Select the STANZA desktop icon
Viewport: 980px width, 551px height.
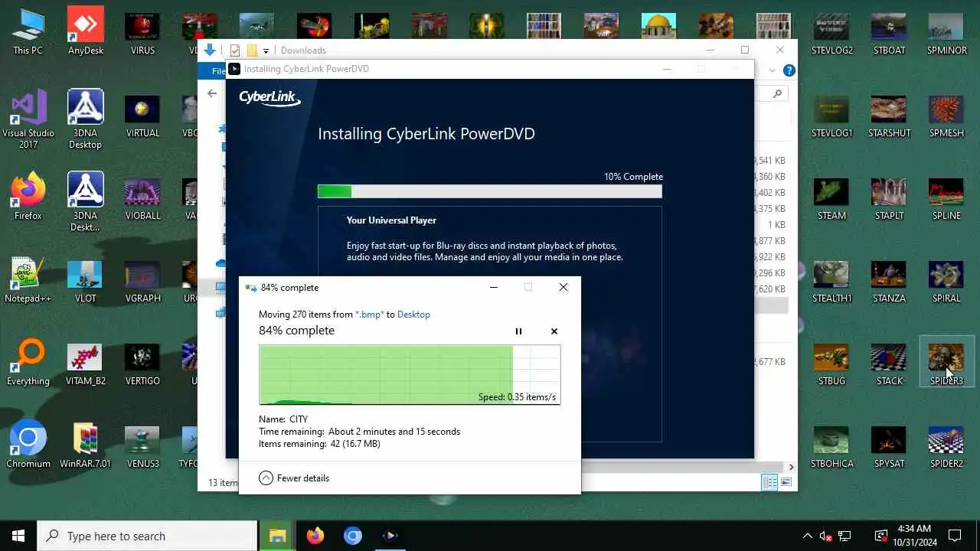coord(889,280)
